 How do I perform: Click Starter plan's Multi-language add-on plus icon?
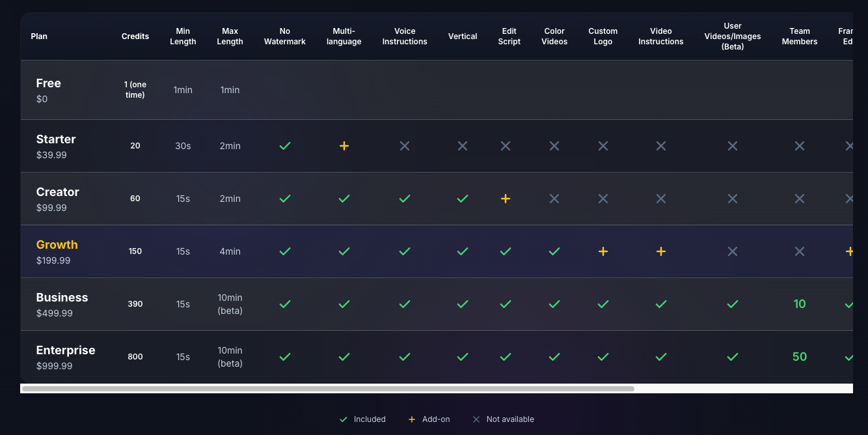click(344, 146)
